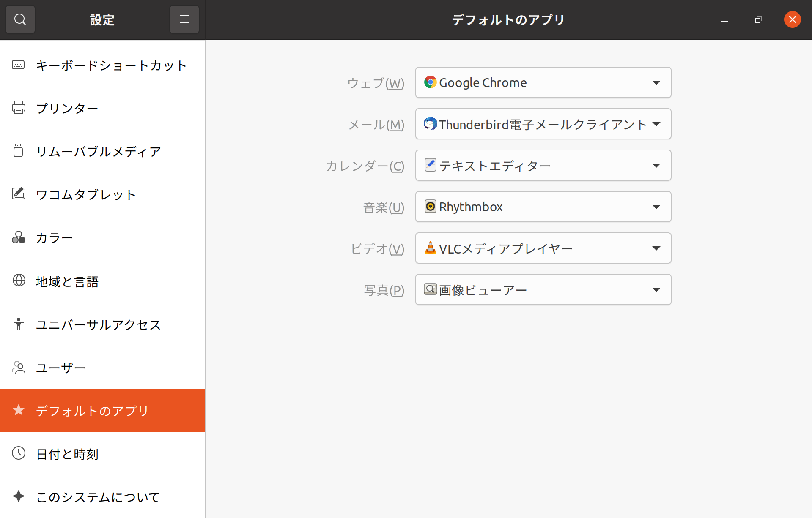Click the カレンダー(C) label

(x=365, y=166)
